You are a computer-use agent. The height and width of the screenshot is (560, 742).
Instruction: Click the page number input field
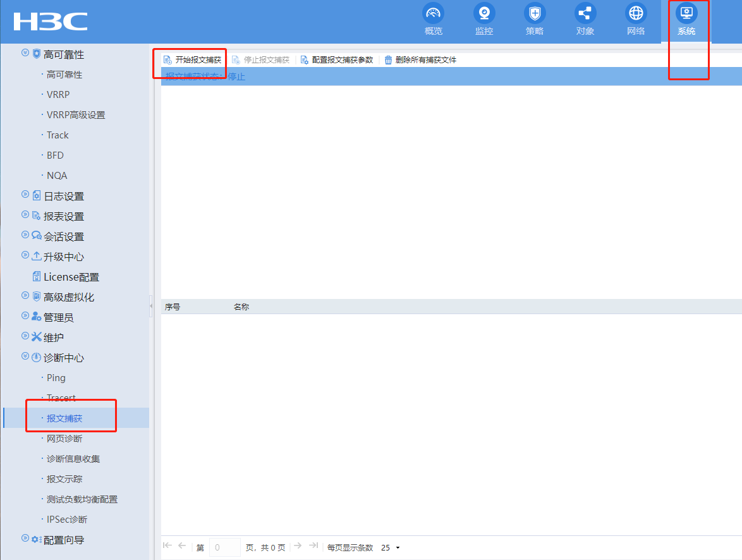(225, 548)
